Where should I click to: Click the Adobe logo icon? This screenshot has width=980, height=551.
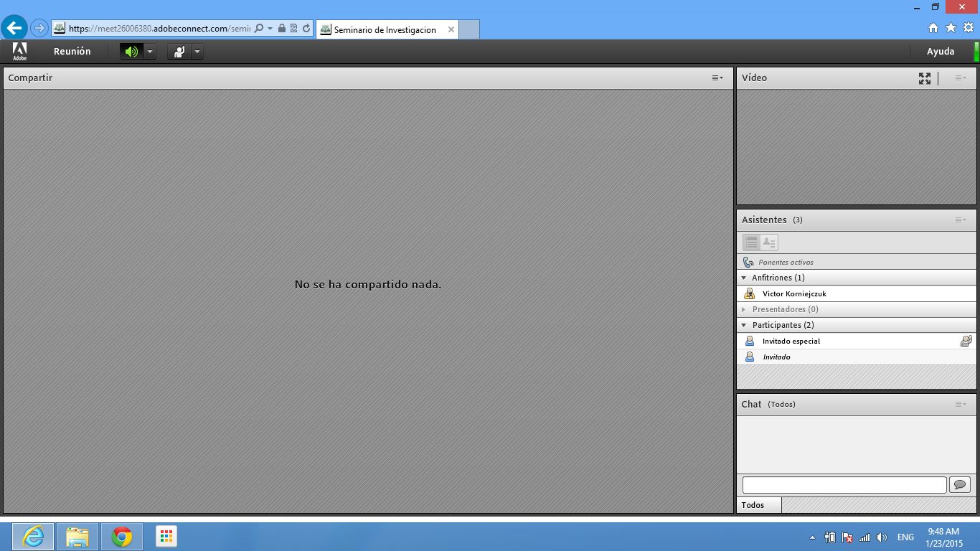[19, 52]
